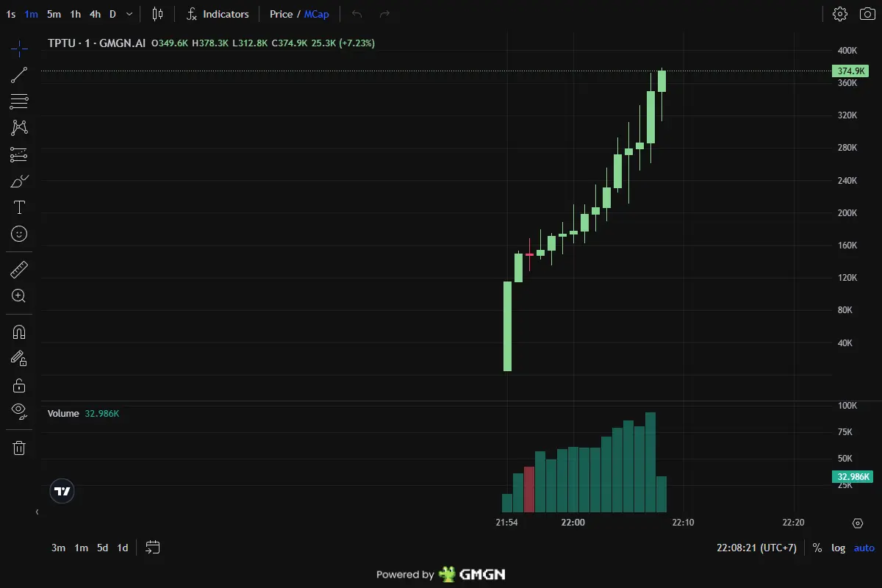
Task: Open time axis settings gear
Action: pos(857,523)
